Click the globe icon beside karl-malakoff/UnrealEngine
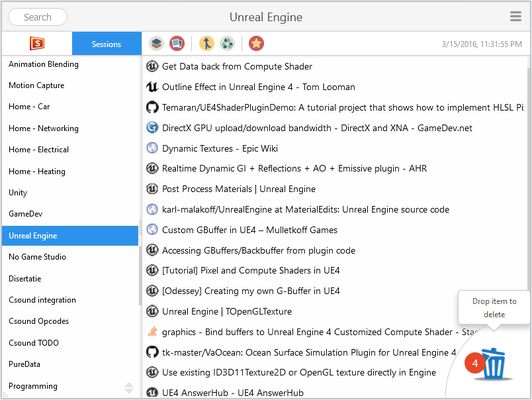The width and height of the screenshot is (532, 400). (x=152, y=209)
